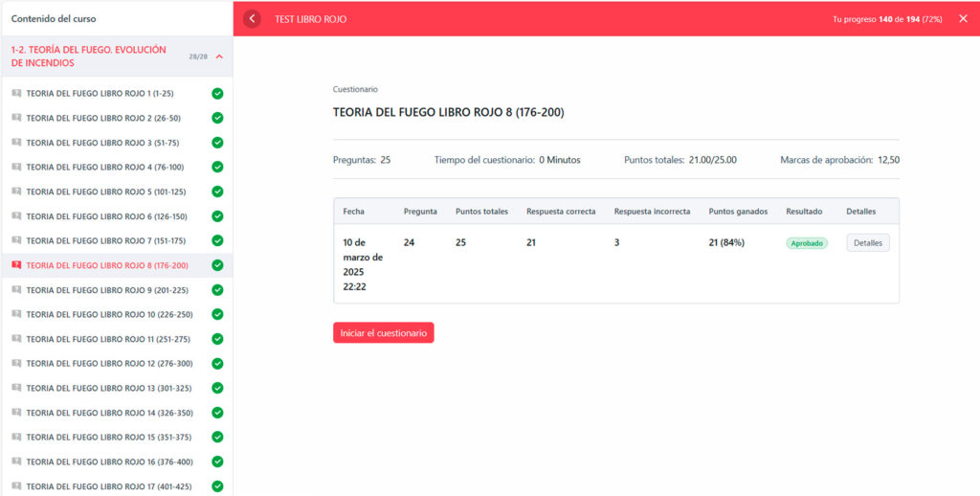Click the TEST LIBRO ROJO header title
Screen dimensions: 980x496
pos(311,19)
